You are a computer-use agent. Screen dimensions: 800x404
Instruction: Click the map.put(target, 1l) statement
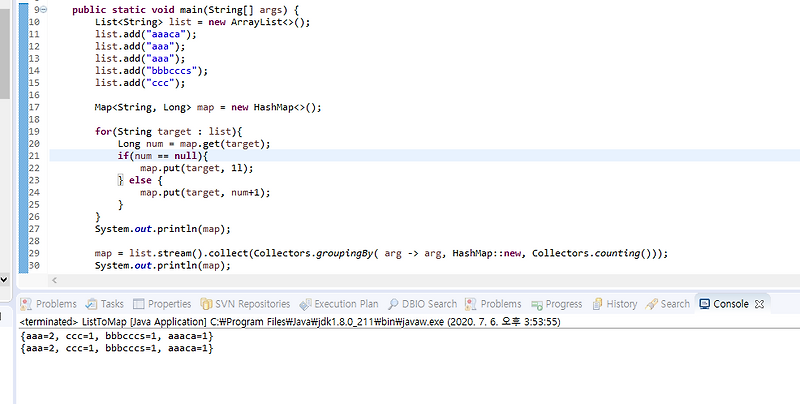tap(197, 168)
